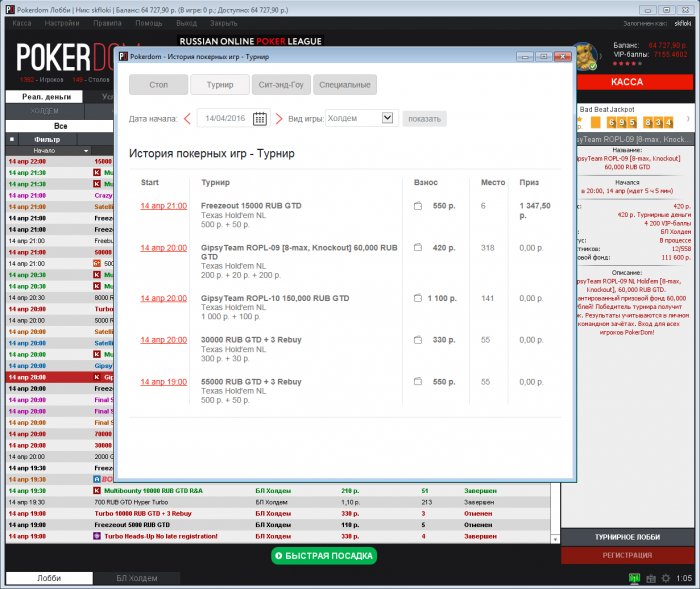Click K icon in highlighted red 20:00 row

pos(97,377)
